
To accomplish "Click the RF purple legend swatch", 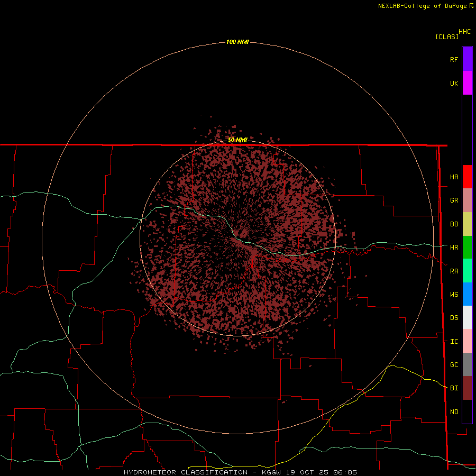I will 467,59.
